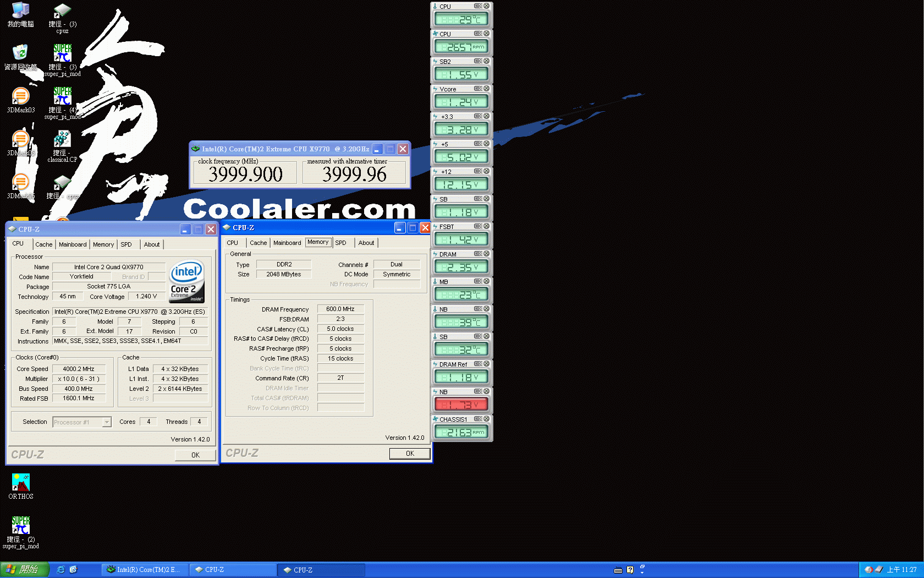Select the DRAM Frequency value 600.0 MHz
The width and height of the screenshot is (924, 578).
[x=340, y=309]
